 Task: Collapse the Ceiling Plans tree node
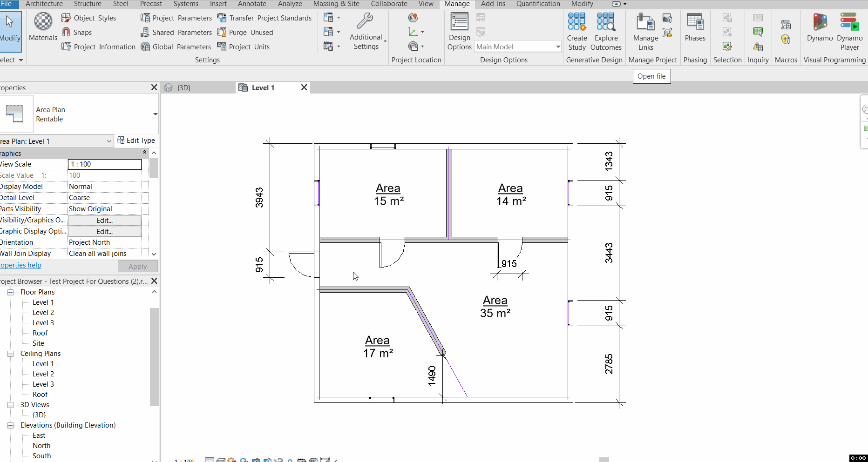(10, 354)
